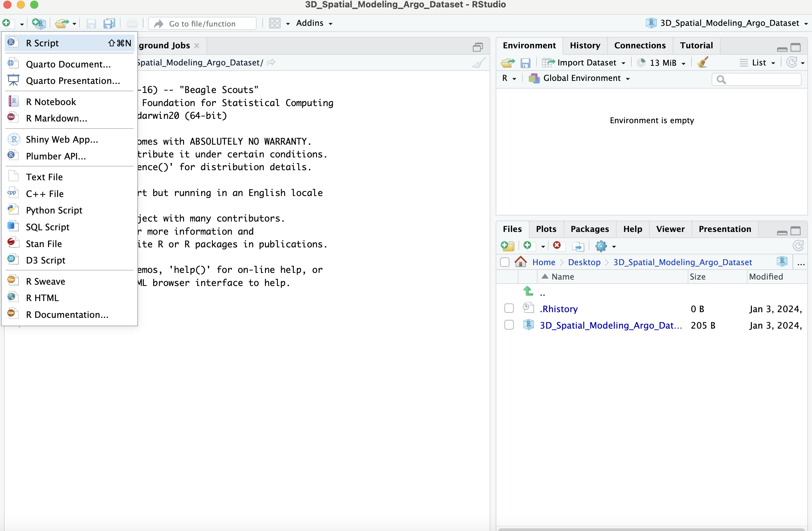Expand the Addins dropdown
Screen dimensions: 812x531
(x=311, y=23)
